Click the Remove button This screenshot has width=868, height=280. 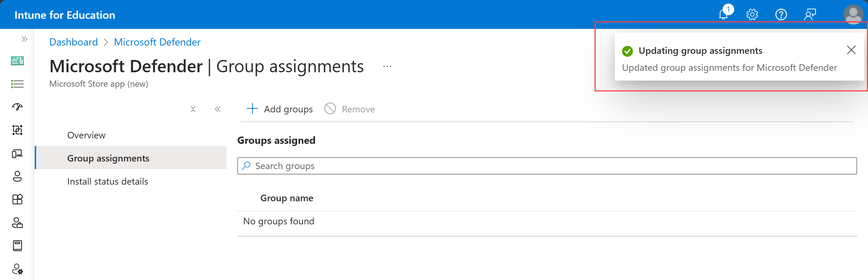350,109
